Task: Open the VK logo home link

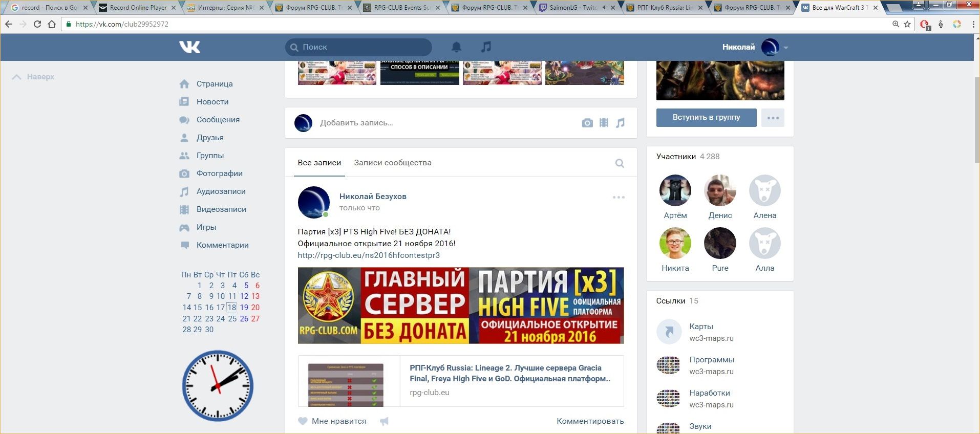Action: pyautogui.click(x=189, y=47)
